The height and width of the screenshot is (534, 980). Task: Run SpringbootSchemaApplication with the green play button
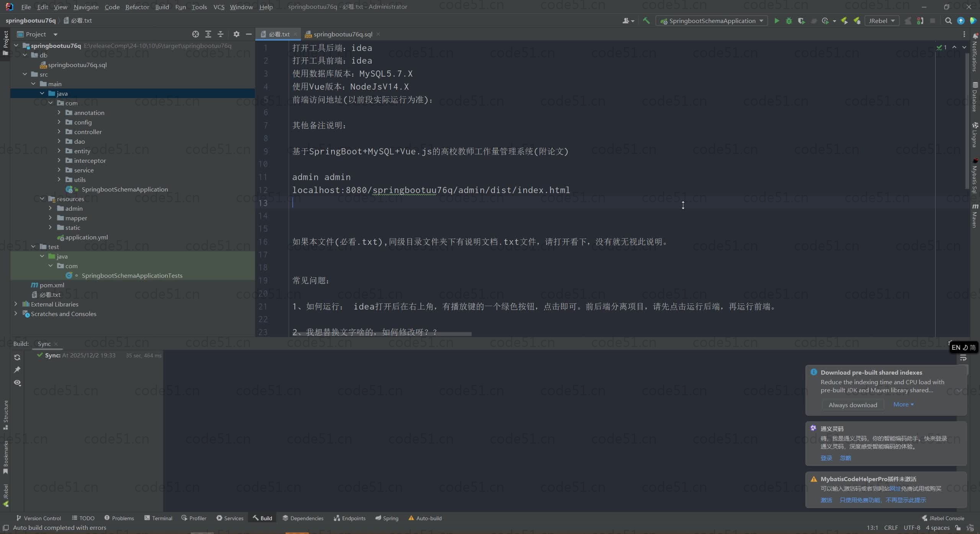(x=776, y=21)
